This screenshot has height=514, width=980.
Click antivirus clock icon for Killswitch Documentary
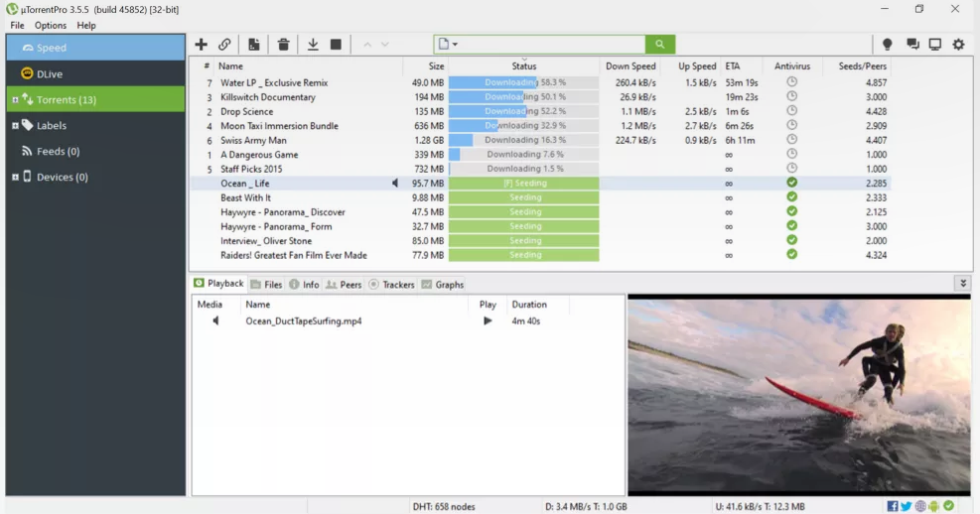tap(792, 96)
